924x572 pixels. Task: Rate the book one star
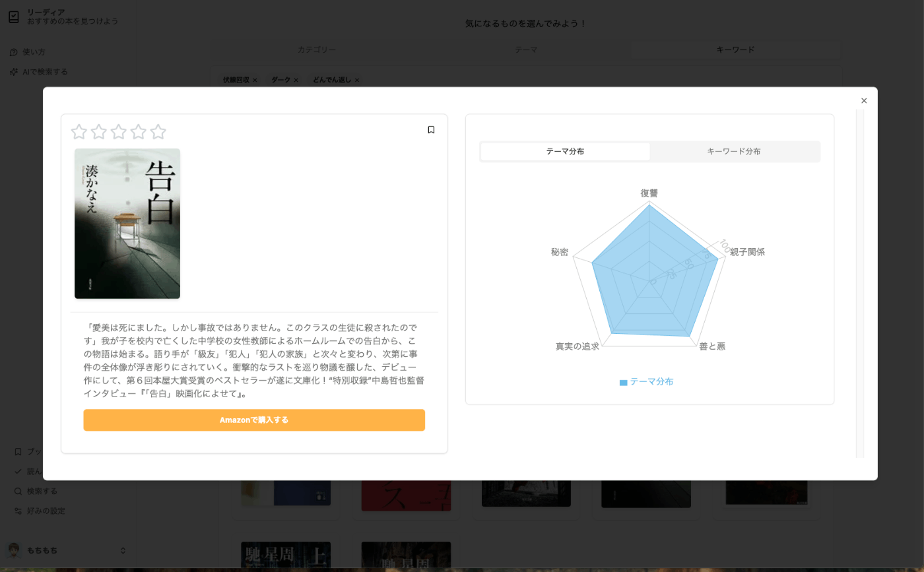pyautogui.click(x=79, y=132)
